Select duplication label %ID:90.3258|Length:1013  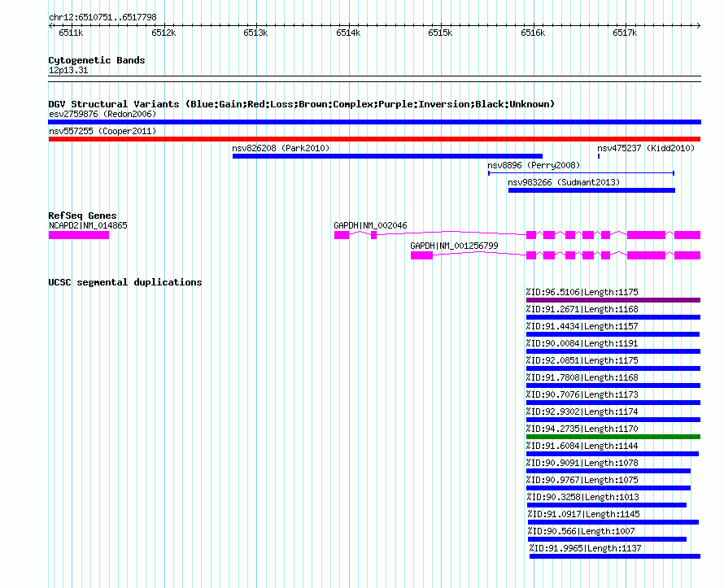[582, 497]
